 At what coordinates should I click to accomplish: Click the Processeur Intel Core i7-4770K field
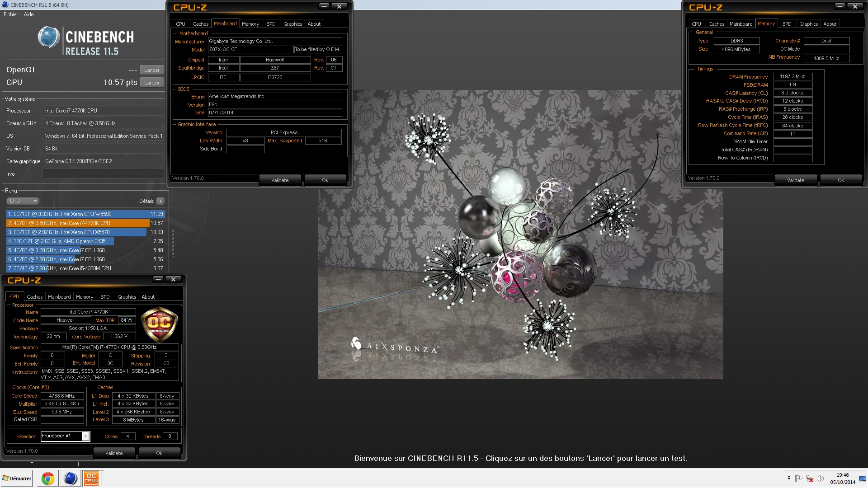click(104, 111)
